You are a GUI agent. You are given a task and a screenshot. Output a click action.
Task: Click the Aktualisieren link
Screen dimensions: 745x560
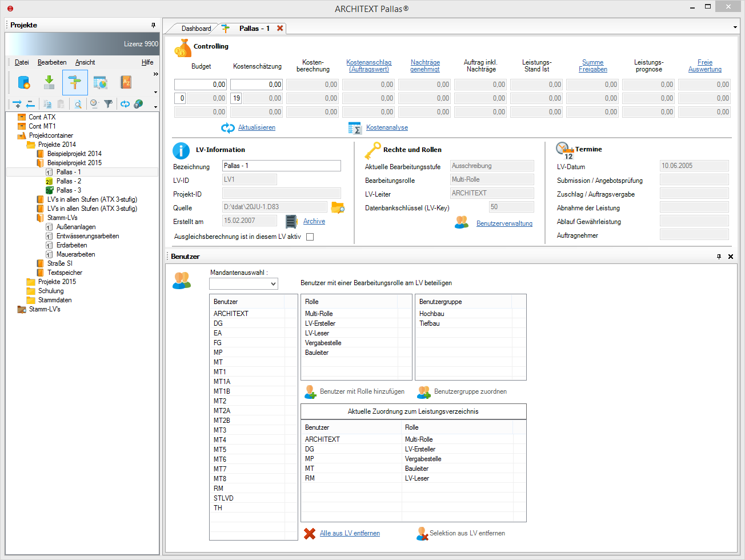(x=257, y=127)
